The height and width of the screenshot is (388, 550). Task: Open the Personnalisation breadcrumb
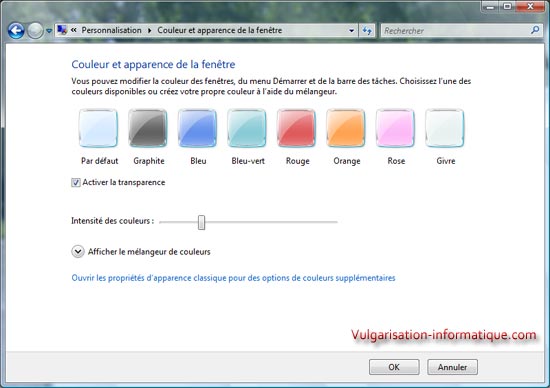111,31
